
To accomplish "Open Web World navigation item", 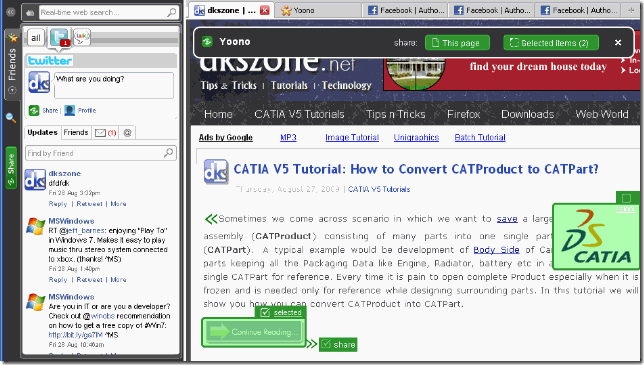I will click(x=602, y=114).
